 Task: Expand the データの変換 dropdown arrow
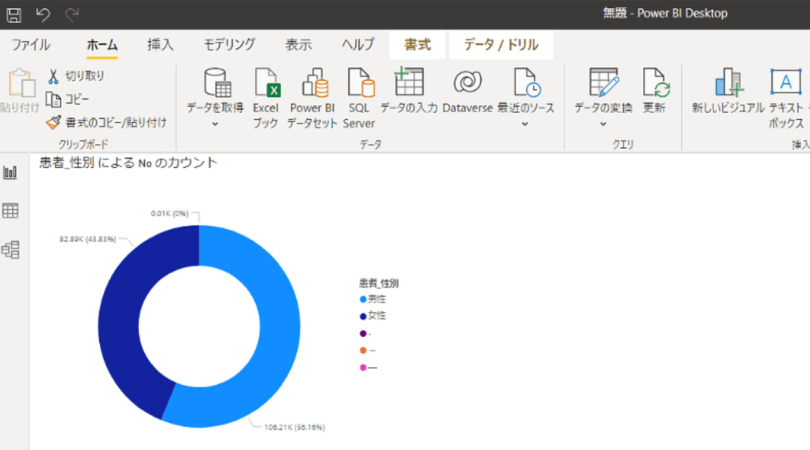(603, 124)
